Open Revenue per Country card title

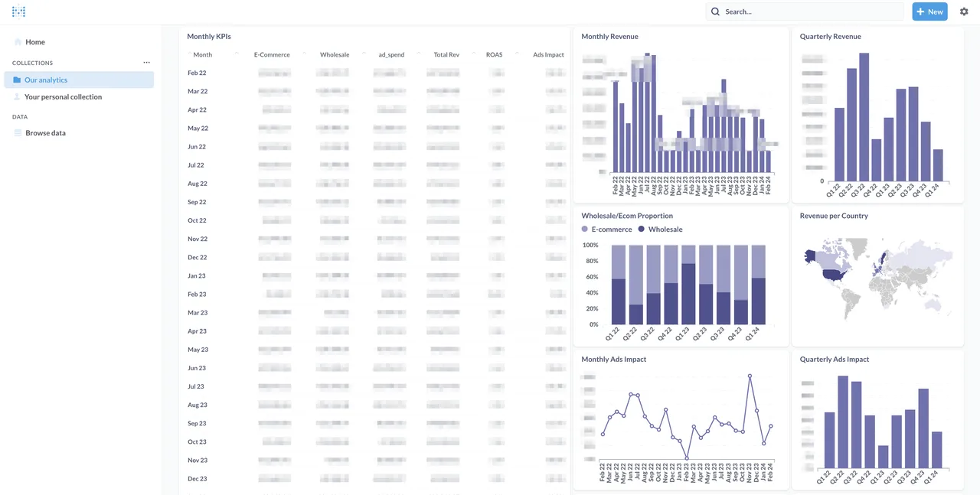834,216
